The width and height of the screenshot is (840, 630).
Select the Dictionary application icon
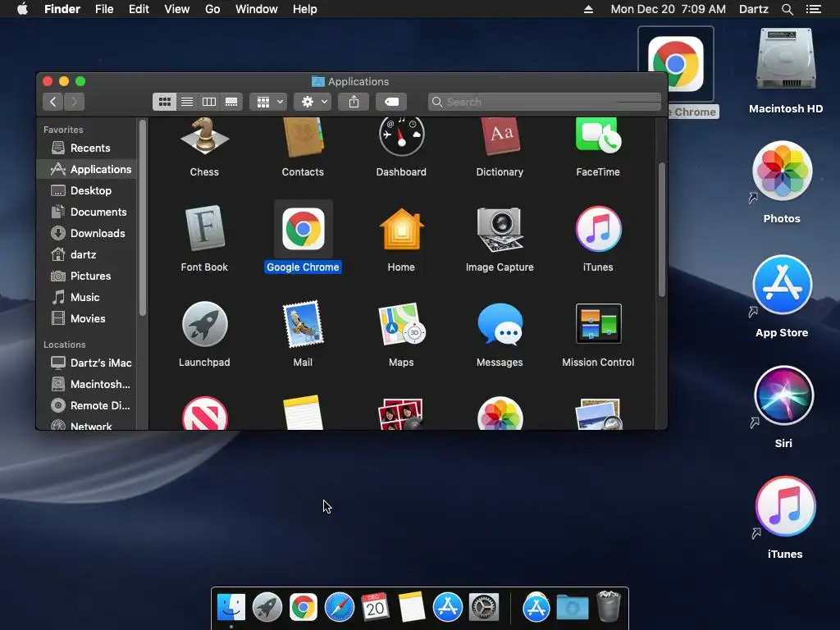pyautogui.click(x=500, y=137)
